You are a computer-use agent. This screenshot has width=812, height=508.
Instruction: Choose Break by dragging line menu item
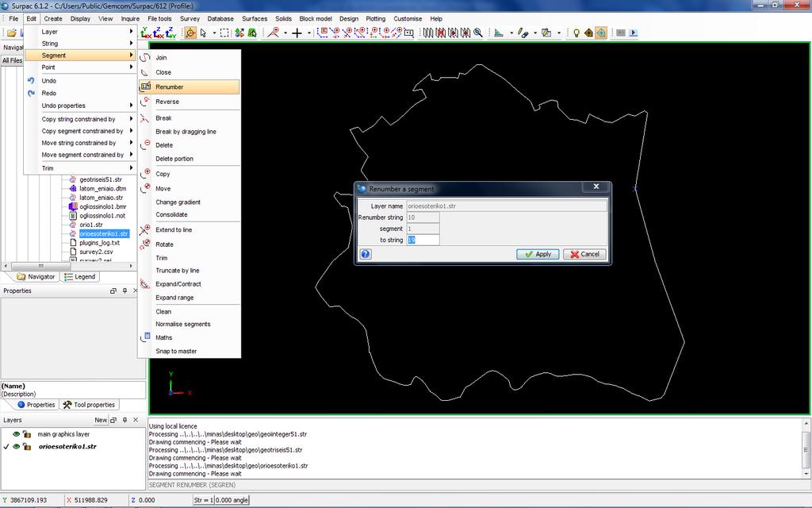[190, 132]
